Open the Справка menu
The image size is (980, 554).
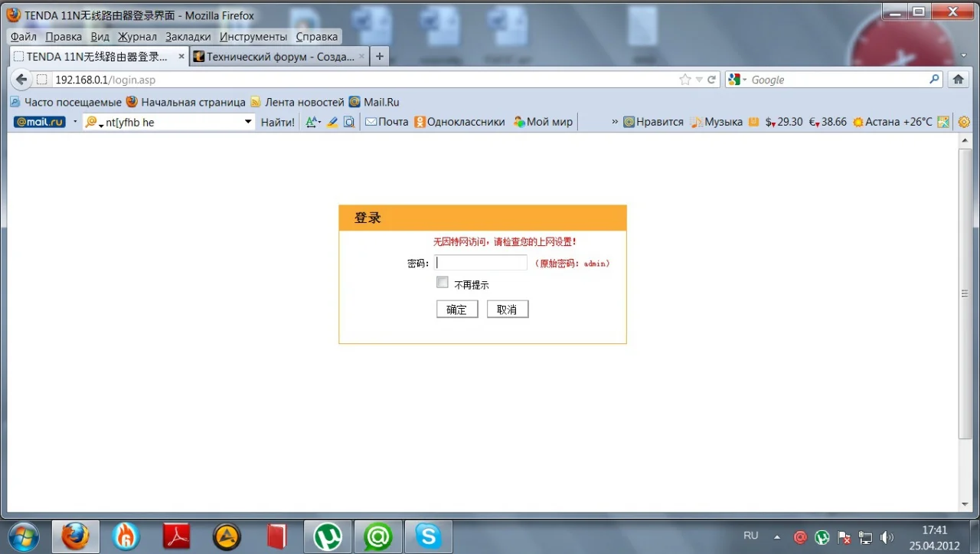(317, 36)
